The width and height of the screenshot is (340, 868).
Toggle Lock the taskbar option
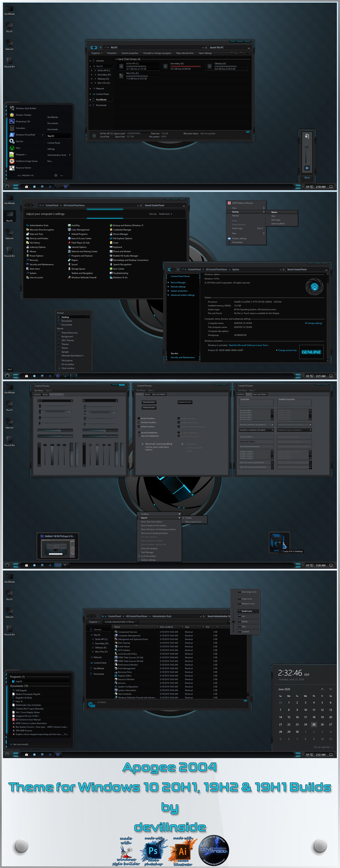(148, 556)
